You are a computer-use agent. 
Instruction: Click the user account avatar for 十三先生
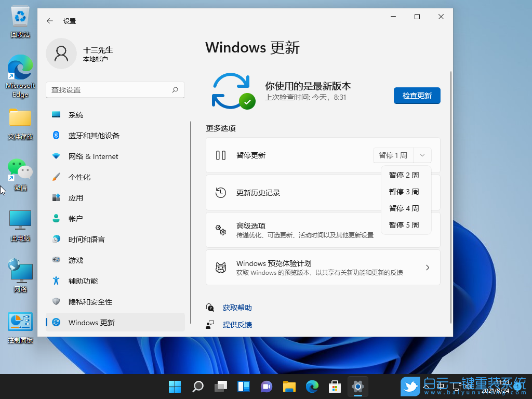(61, 54)
